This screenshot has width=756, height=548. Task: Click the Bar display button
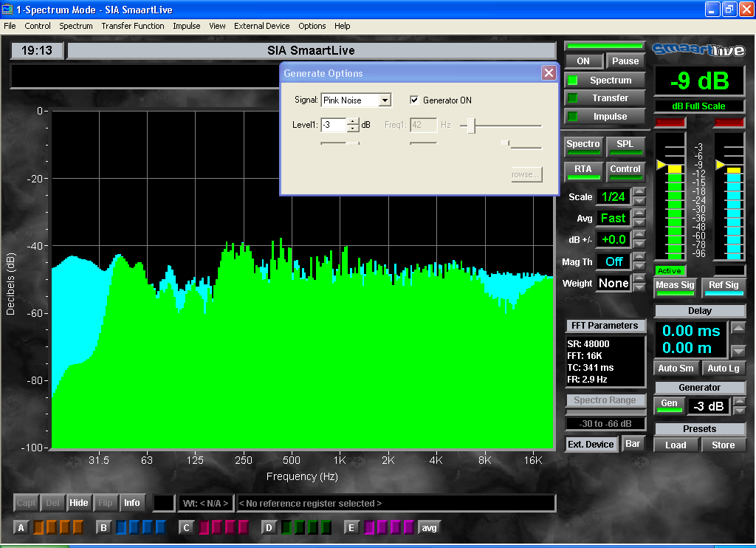(633, 444)
